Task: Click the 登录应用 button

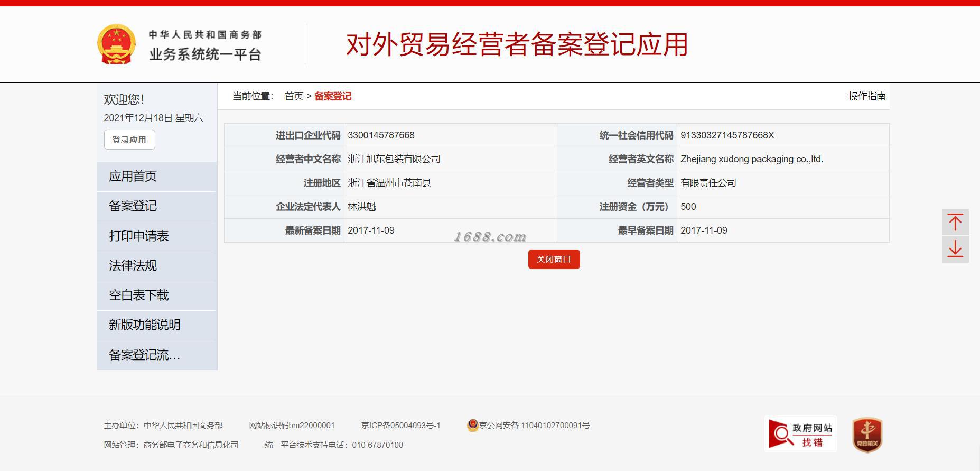Action: (129, 140)
